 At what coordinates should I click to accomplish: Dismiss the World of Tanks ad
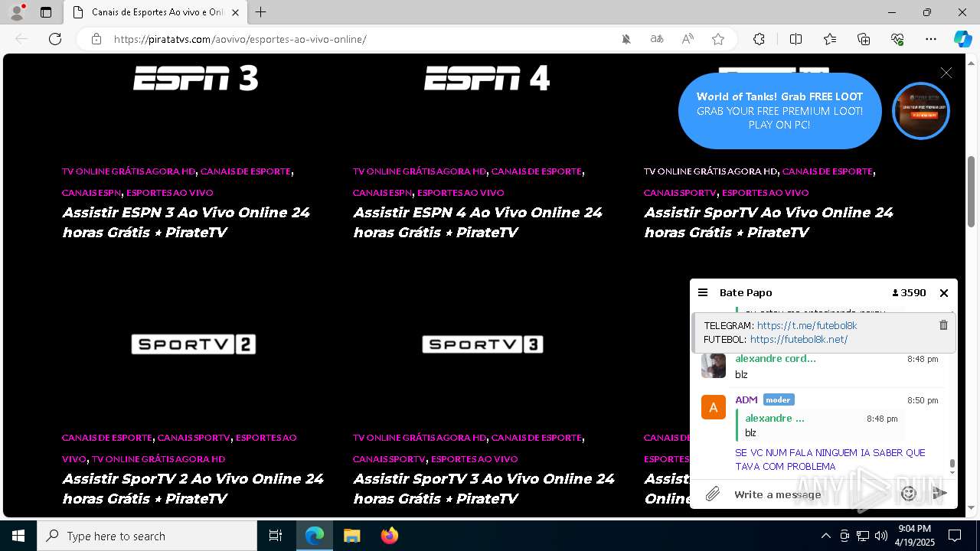[x=946, y=73]
